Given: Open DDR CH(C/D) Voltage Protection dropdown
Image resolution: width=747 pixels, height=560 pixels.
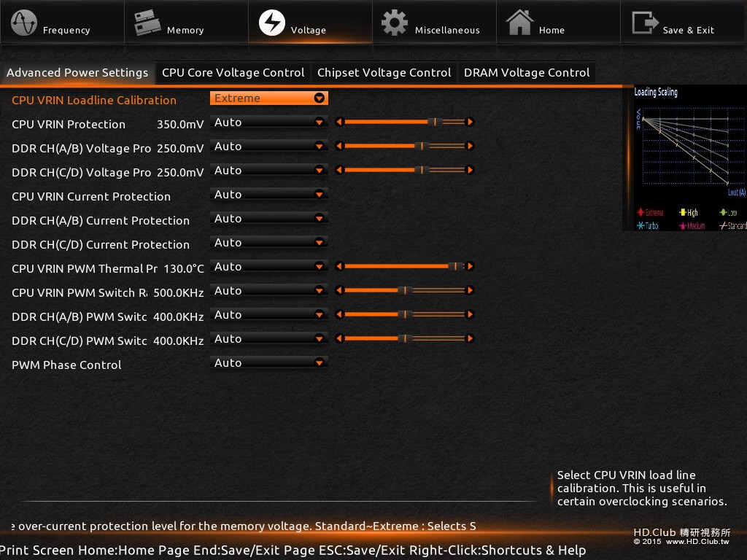Looking at the screenshot, I should [x=268, y=170].
